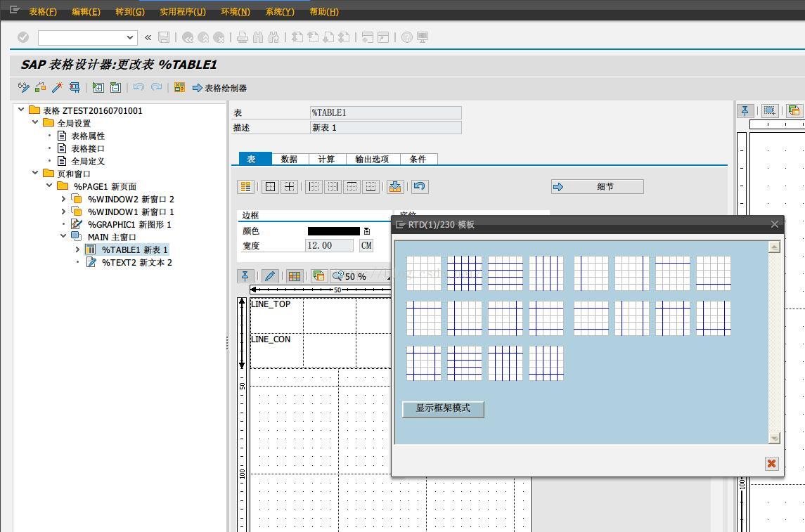Click the pin icon above table preview

tap(245, 276)
